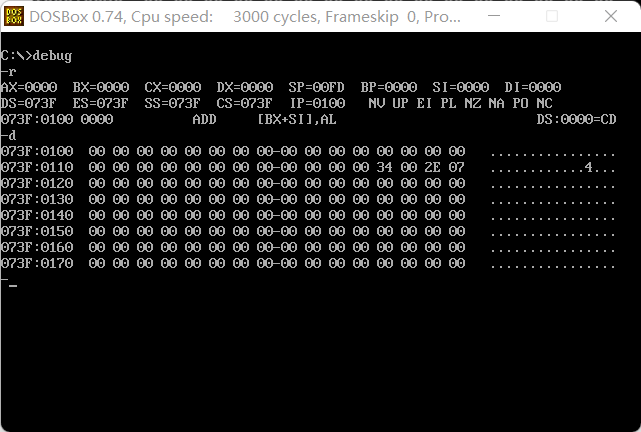Close the DOSBox 0.74 window

click(611, 16)
